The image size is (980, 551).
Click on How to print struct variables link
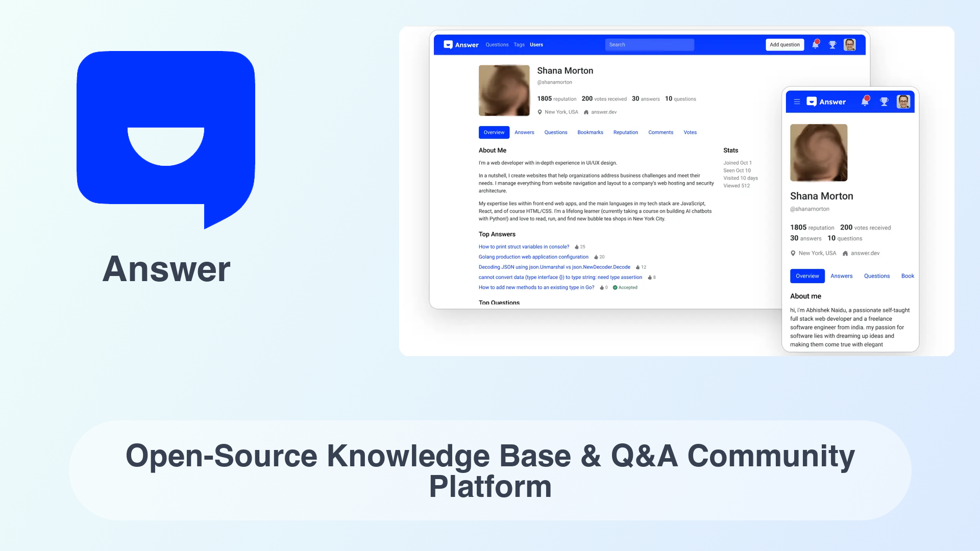(x=524, y=246)
